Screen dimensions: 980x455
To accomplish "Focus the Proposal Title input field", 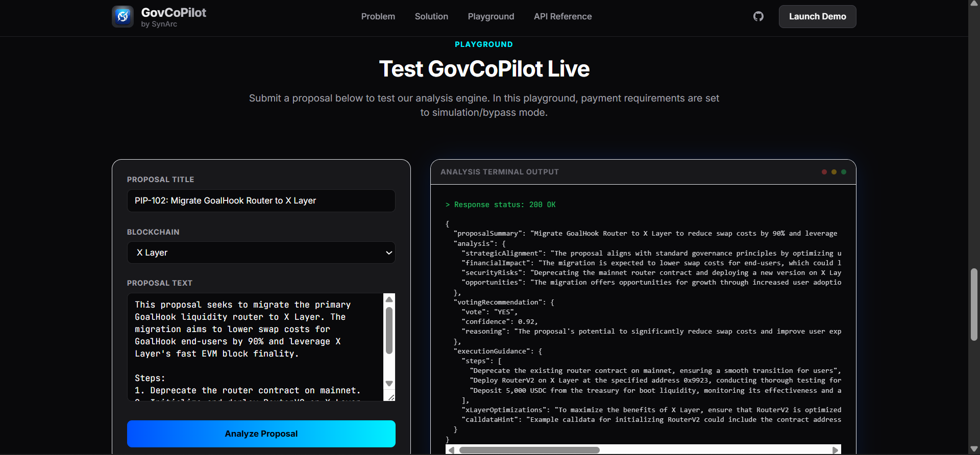I will 261,200.
